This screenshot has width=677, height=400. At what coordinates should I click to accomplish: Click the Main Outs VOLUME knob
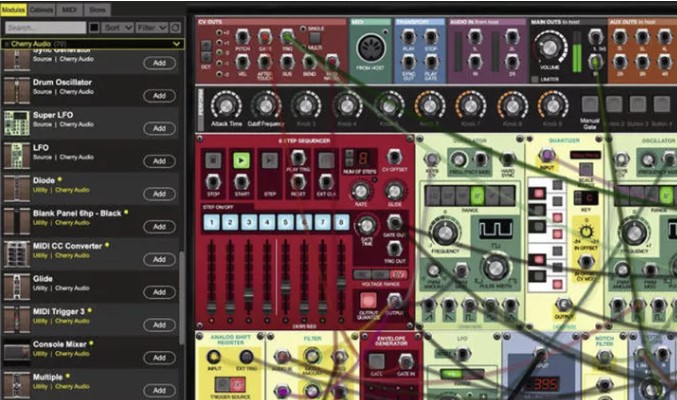(549, 48)
